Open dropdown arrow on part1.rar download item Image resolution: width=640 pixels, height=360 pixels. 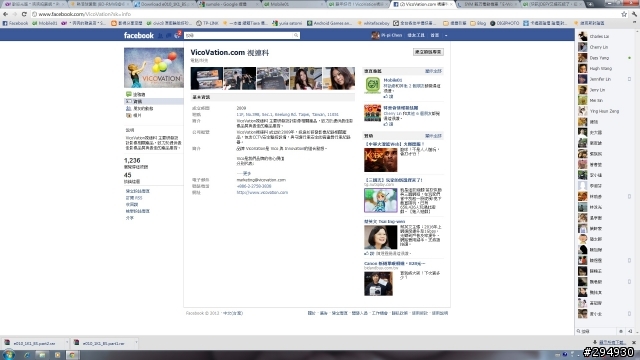tap(136, 343)
